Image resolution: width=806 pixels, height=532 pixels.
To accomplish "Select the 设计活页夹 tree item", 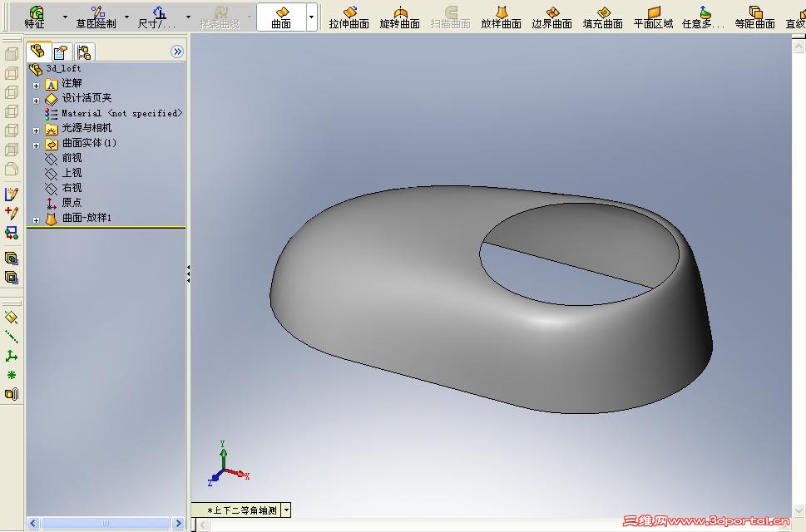I will coord(79,98).
